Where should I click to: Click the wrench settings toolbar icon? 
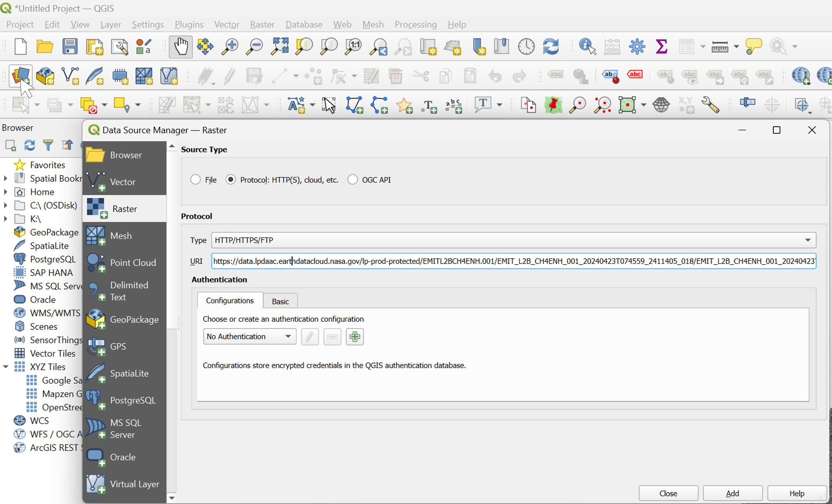tap(710, 105)
